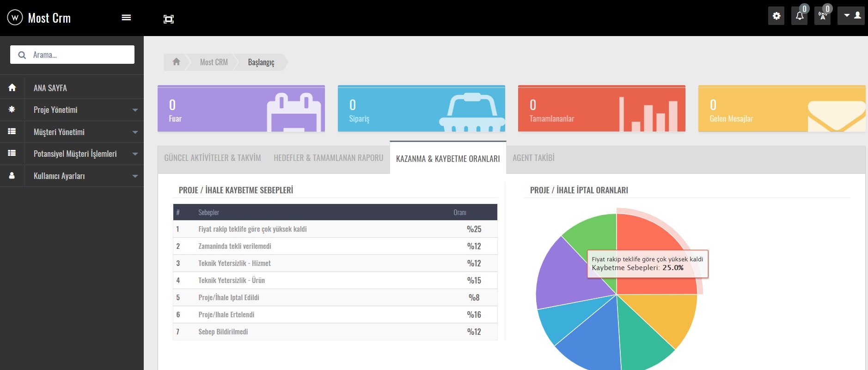Click the hamburger menu icon to collapse sidebar
This screenshot has height=370, width=868.
pyautogui.click(x=126, y=18)
